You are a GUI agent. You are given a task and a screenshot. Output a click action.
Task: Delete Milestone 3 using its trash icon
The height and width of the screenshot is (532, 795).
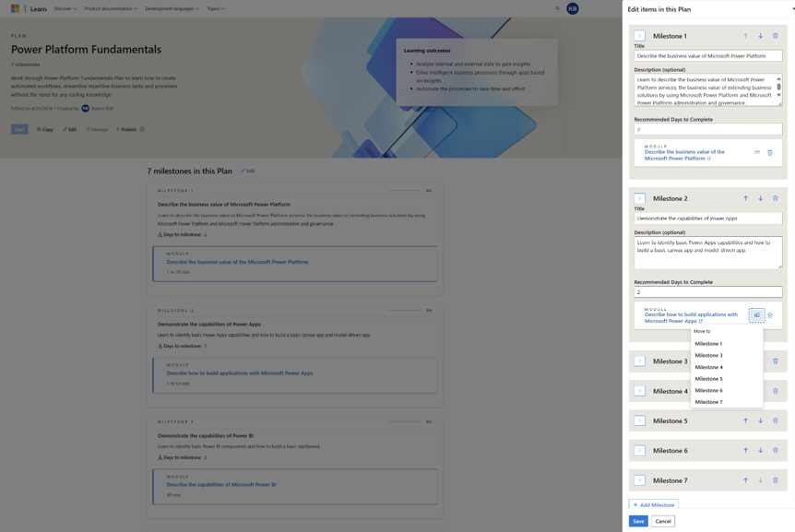point(775,360)
